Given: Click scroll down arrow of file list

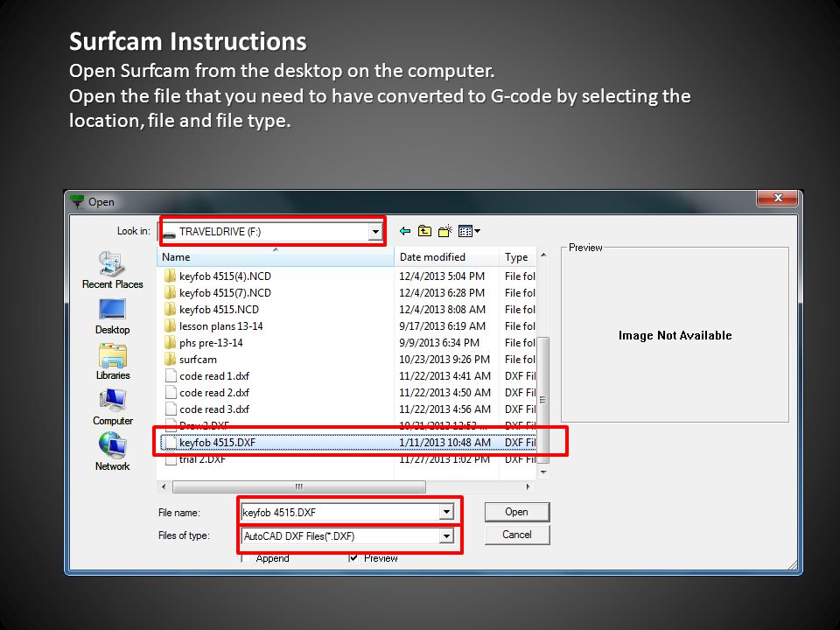Looking at the screenshot, I should [543, 472].
